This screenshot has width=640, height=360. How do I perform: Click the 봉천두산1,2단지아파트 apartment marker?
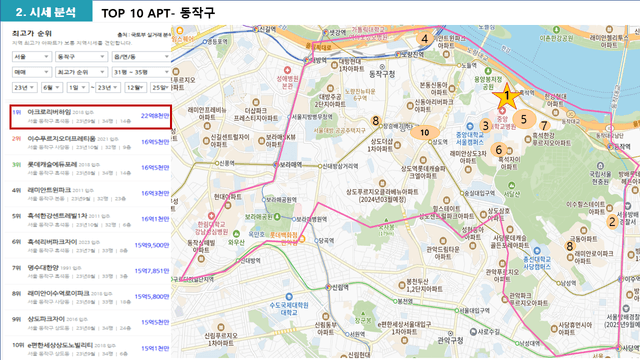coord(402,285)
